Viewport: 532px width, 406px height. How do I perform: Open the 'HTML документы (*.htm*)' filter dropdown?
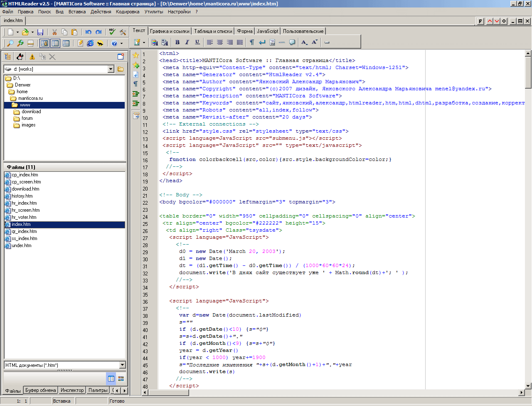(122, 365)
